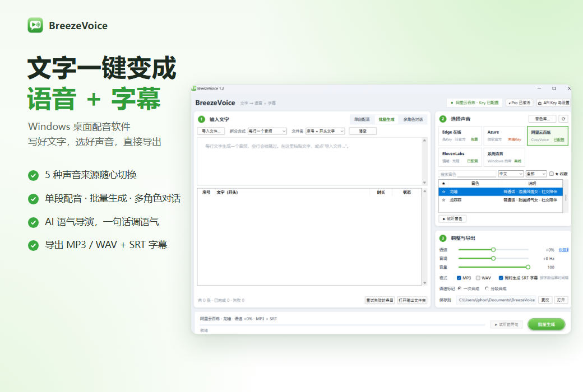Click into the 搜索音色 search field

click(468, 174)
